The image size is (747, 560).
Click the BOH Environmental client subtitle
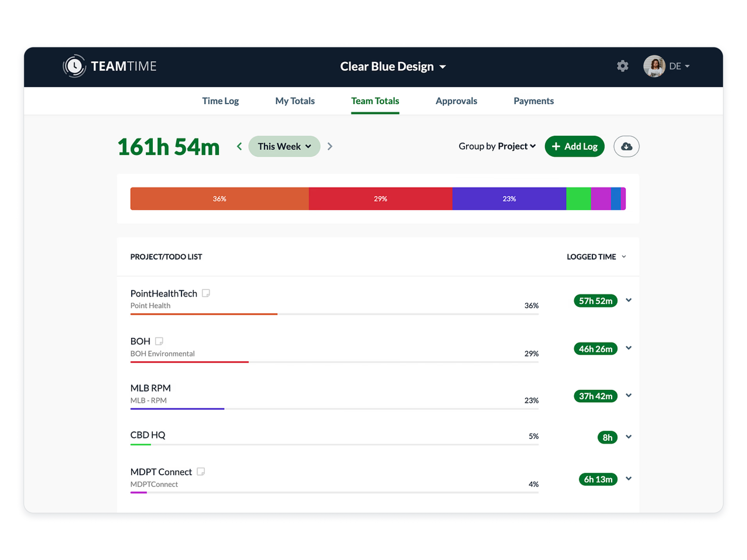(x=163, y=353)
